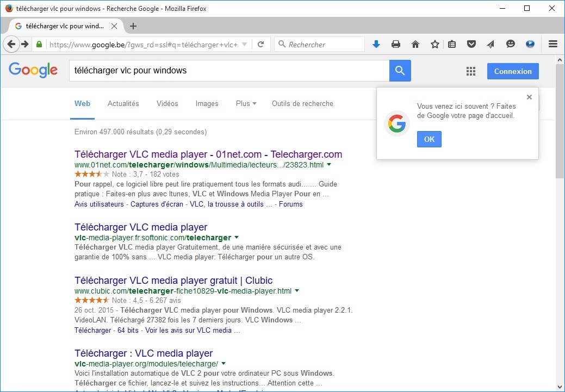565x392 pixels.
Task: Open the URL bar history dropdown arrow
Action: tap(244, 45)
